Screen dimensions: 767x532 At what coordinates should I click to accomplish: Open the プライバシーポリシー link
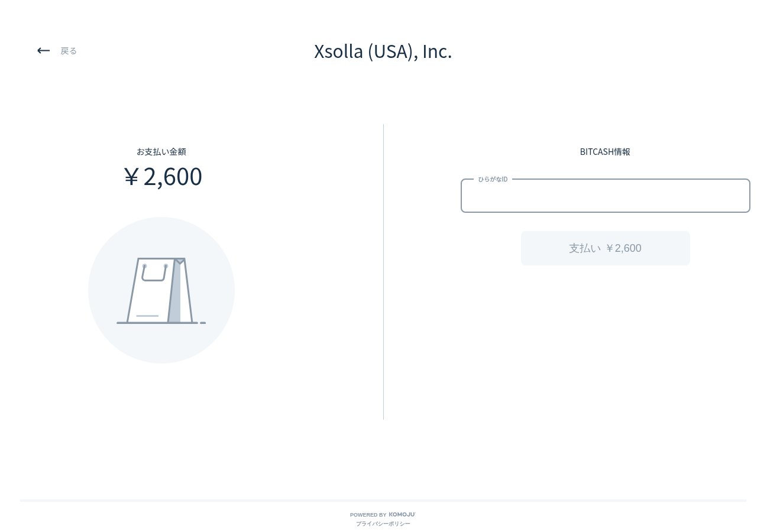383,524
